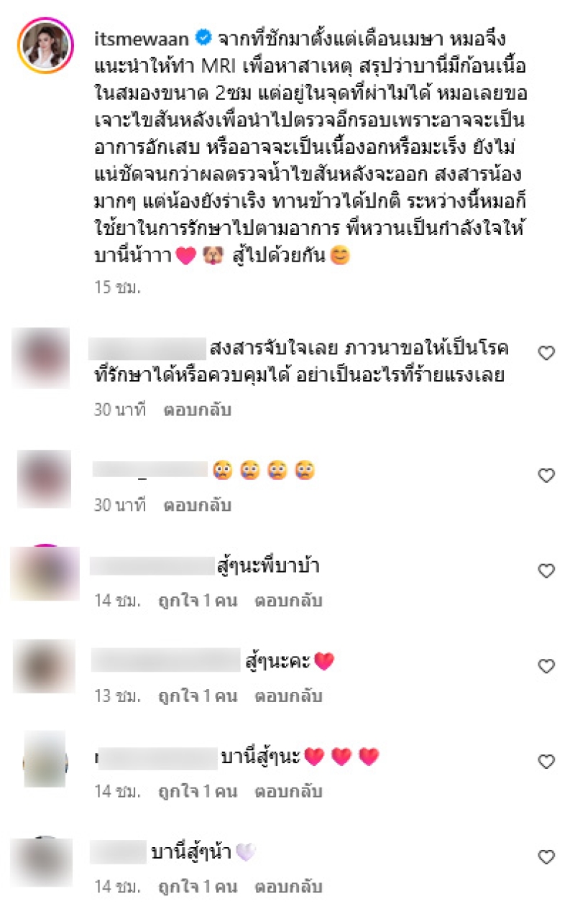Like the comment with four crying emojis
The image size is (575, 924).
tap(547, 475)
